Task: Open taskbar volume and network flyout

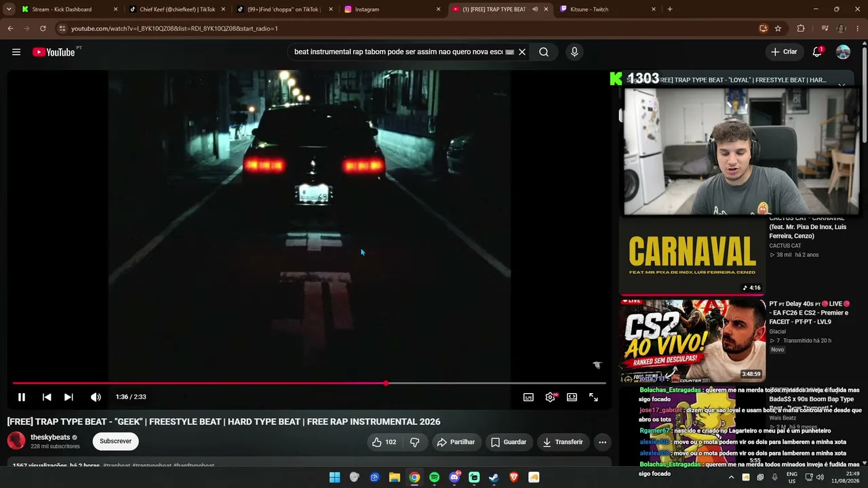Action: [814, 477]
